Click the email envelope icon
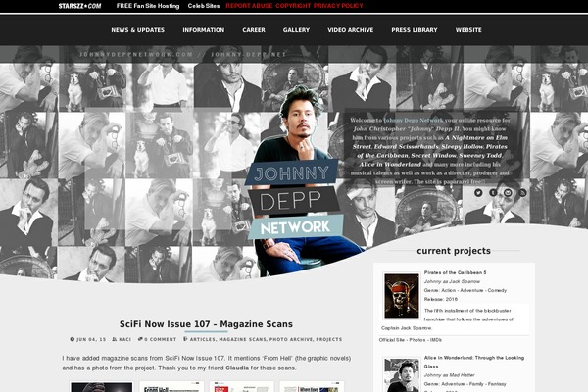Image resolution: width=588 pixels, height=392 pixels. pos(508,192)
